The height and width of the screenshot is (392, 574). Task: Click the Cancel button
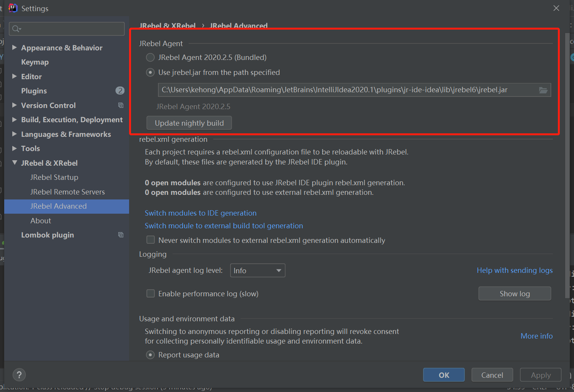pyautogui.click(x=492, y=375)
